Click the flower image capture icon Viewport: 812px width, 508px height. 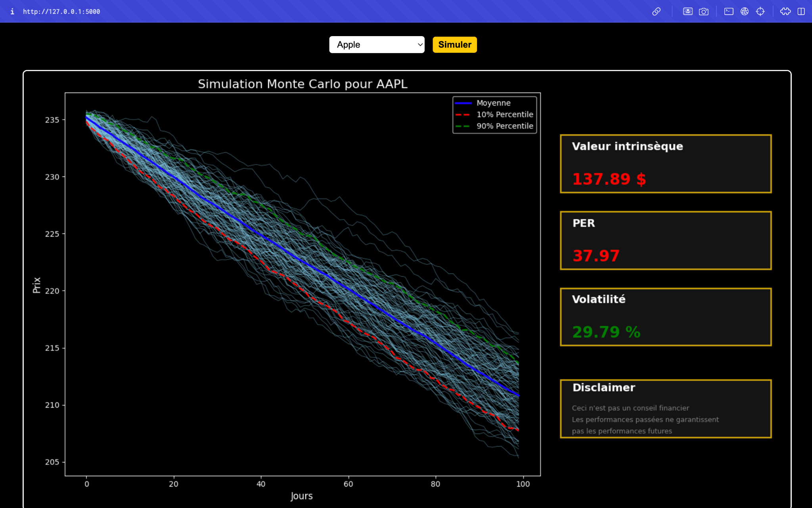688,12
